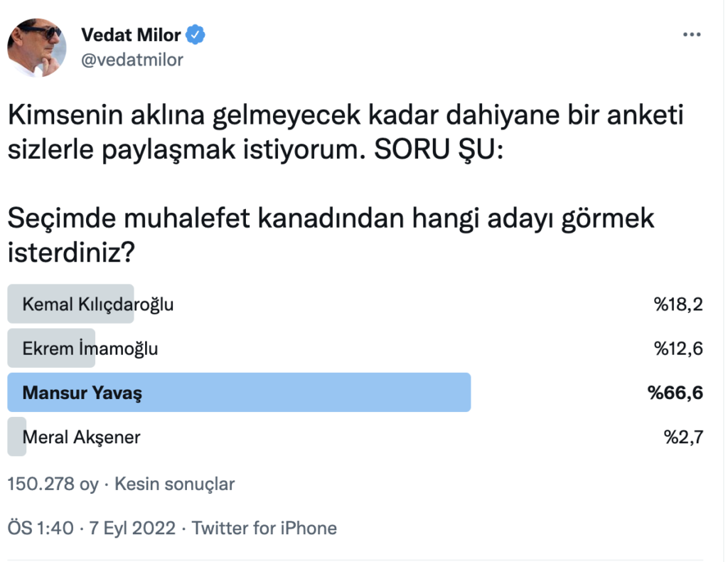
Task: Select the Meral Akşener poll option
Action: 81,437
